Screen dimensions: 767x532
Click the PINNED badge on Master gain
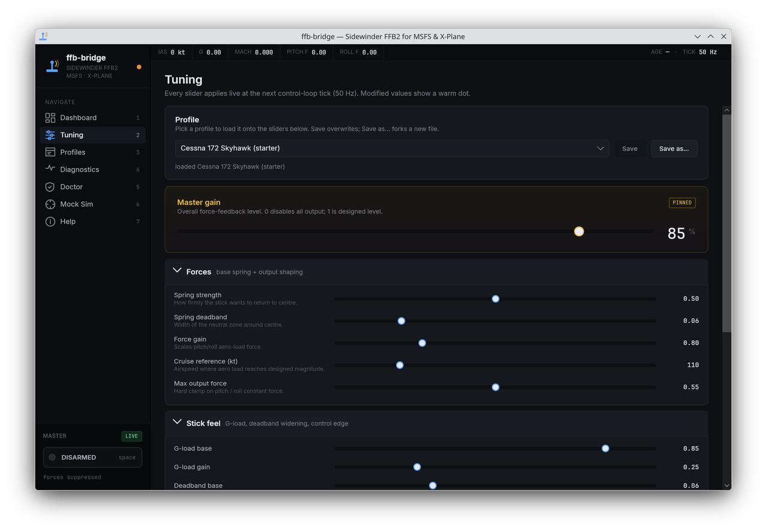click(x=682, y=202)
